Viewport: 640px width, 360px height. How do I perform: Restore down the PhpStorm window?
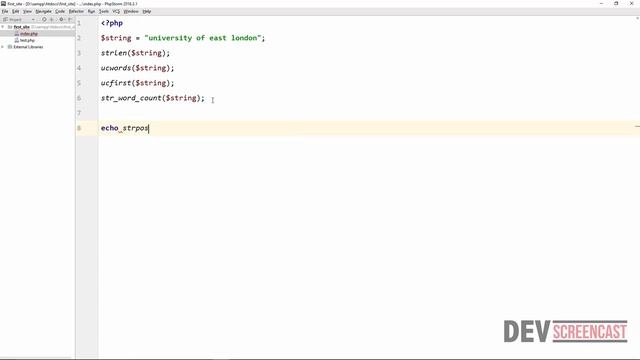tap(616, 3)
